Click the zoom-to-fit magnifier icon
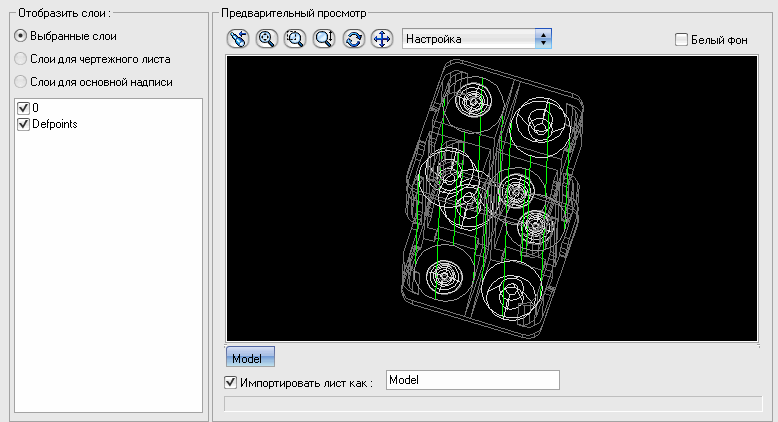The width and height of the screenshot is (778, 422). (266, 39)
